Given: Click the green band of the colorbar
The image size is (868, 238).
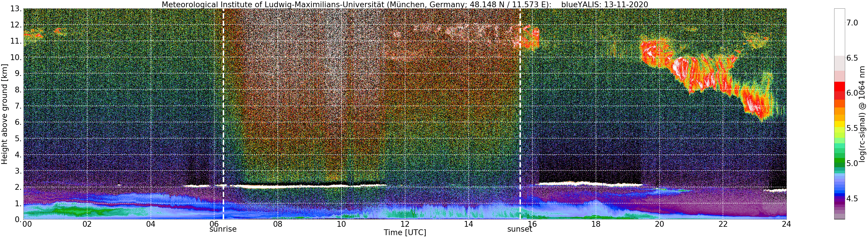Looking at the screenshot, I should click(x=839, y=161).
